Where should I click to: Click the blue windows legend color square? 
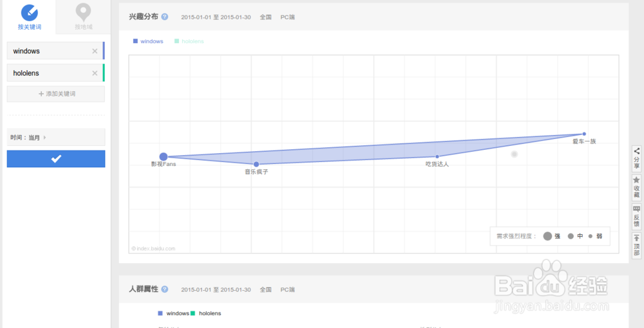point(135,41)
